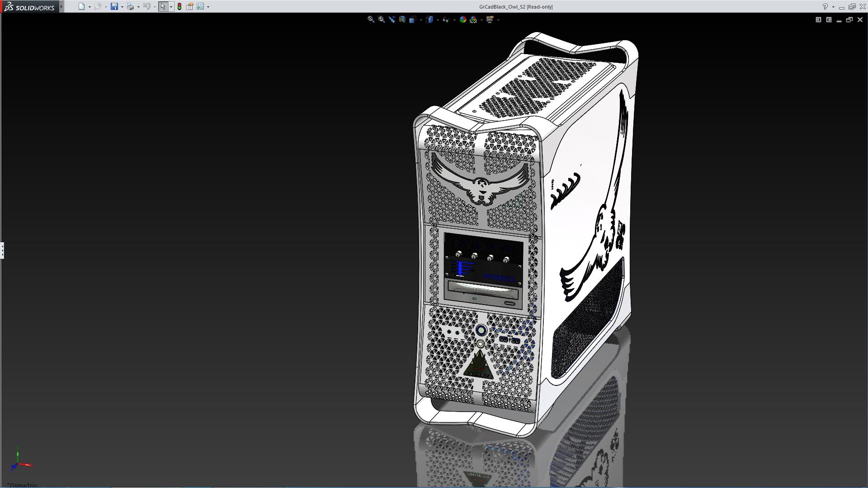
Task: Expand the View Settings monitor dropdown
Action: pyautogui.click(x=498, y=20)
